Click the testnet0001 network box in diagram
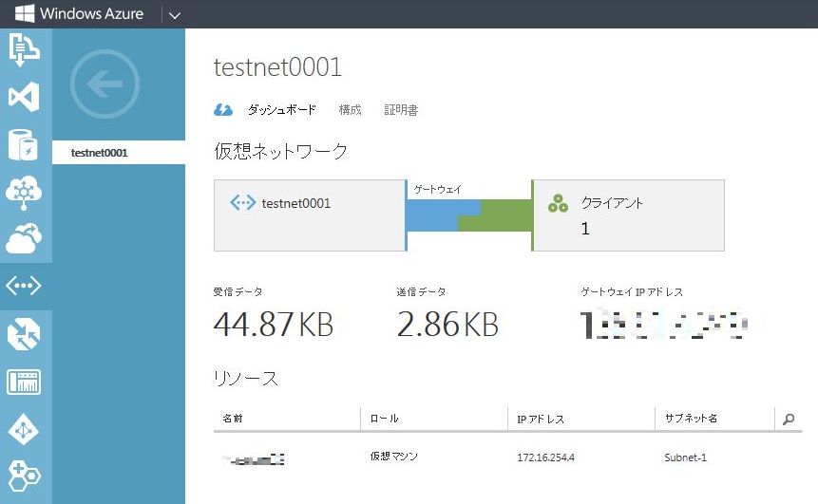The image size is (818, 504). point(311,215)
